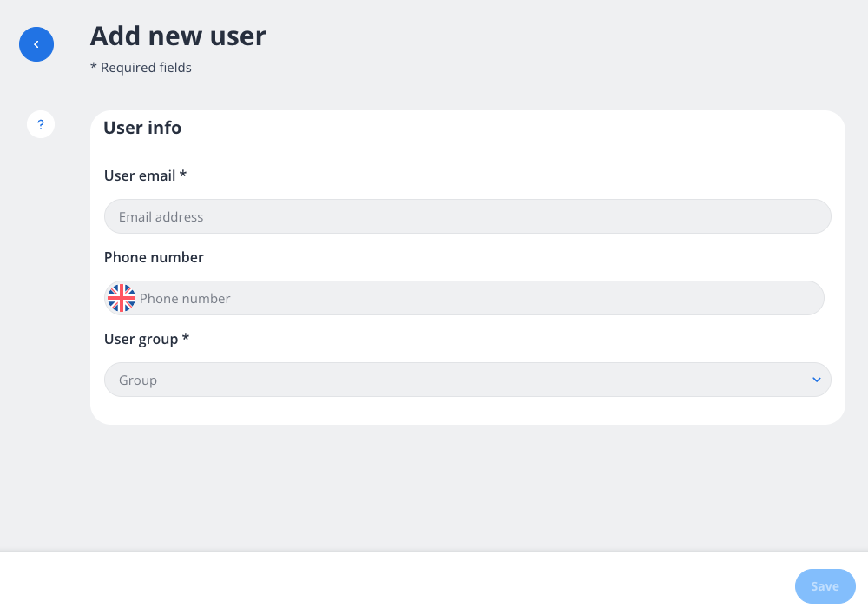
Task: Select the User info section heading
Action: [x=142, y=127]
